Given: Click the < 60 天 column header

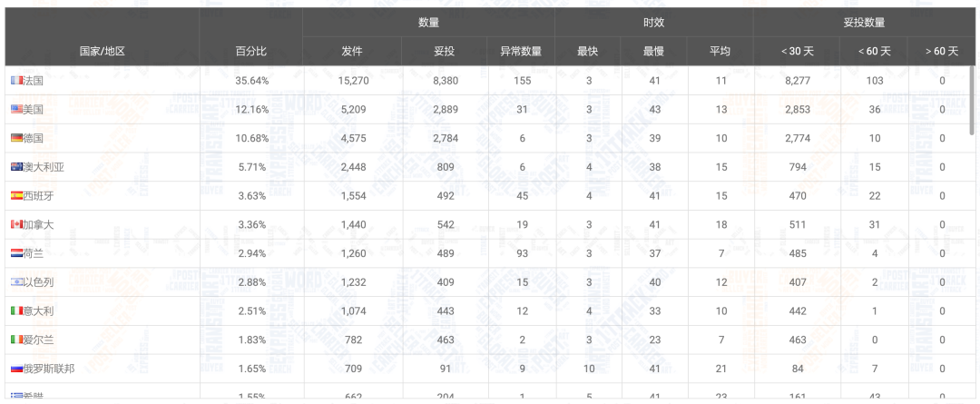Looking at the screenshot, I should pos(874,51).
